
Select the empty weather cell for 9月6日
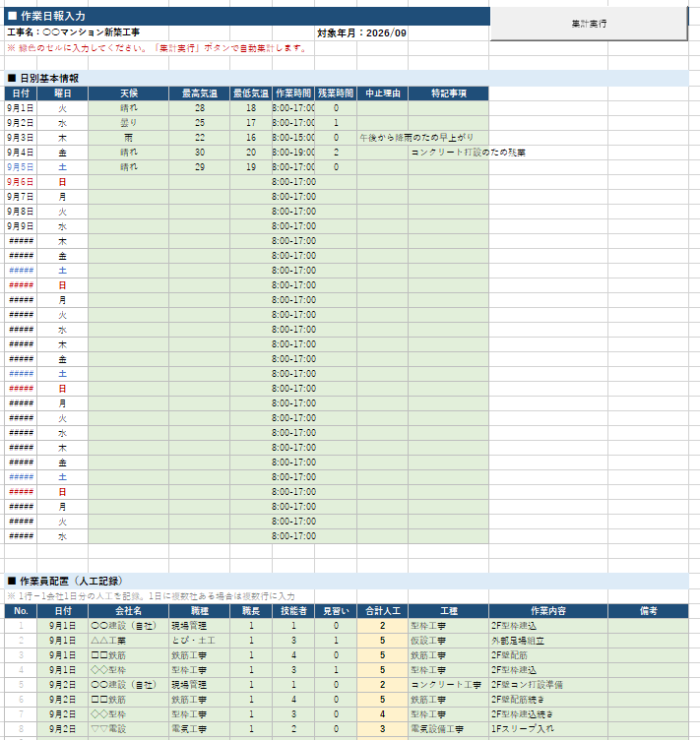128,182
